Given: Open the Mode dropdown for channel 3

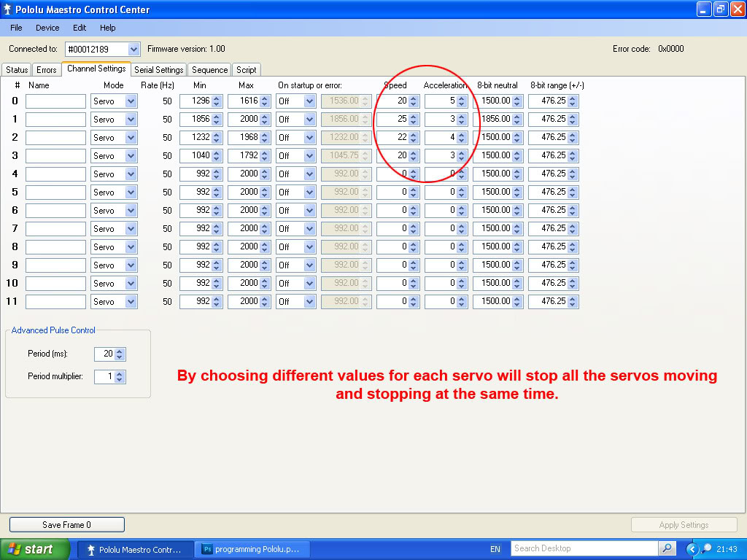Looking at the screenshot, I should [131, 156].
